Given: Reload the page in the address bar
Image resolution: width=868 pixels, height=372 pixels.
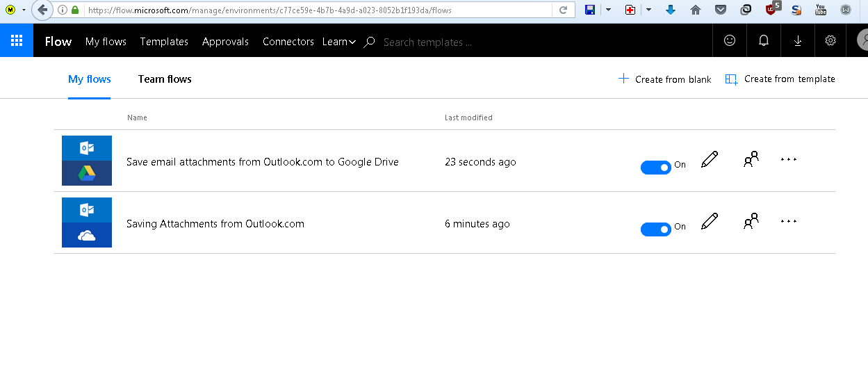Looking at the screenshot, I should click(564, 10).
